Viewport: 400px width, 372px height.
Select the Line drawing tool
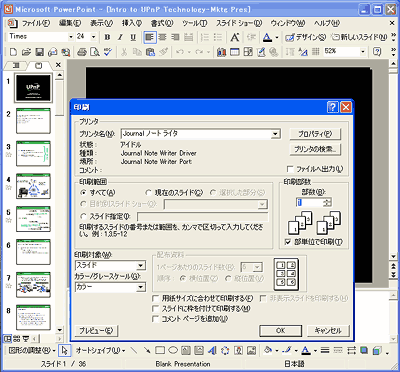pos(134,350)
